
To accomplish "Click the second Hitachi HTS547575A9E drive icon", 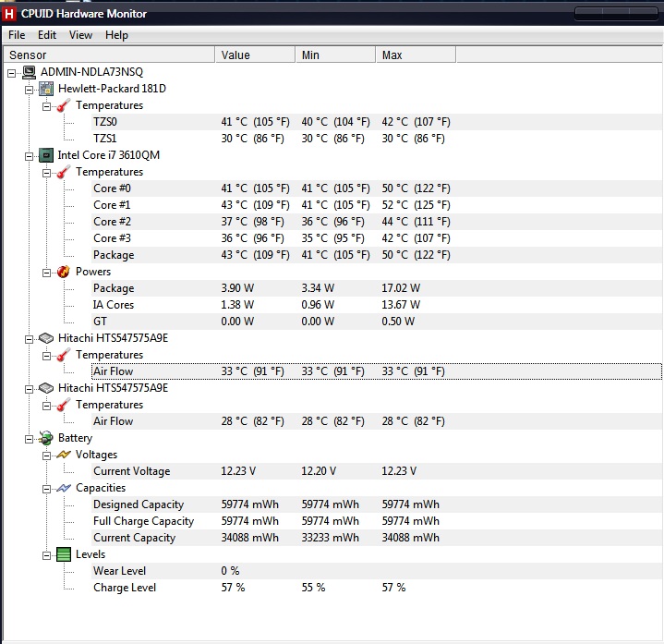I will click(x=46, y=388).
